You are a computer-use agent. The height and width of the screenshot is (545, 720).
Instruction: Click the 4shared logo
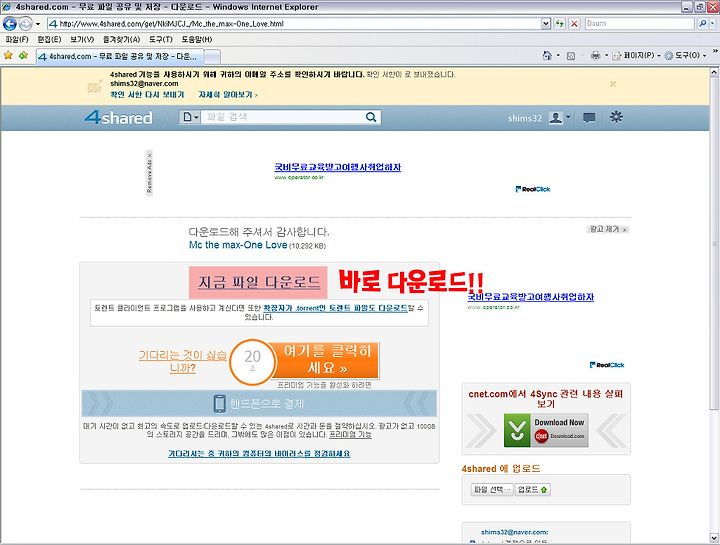click(118, 118)
